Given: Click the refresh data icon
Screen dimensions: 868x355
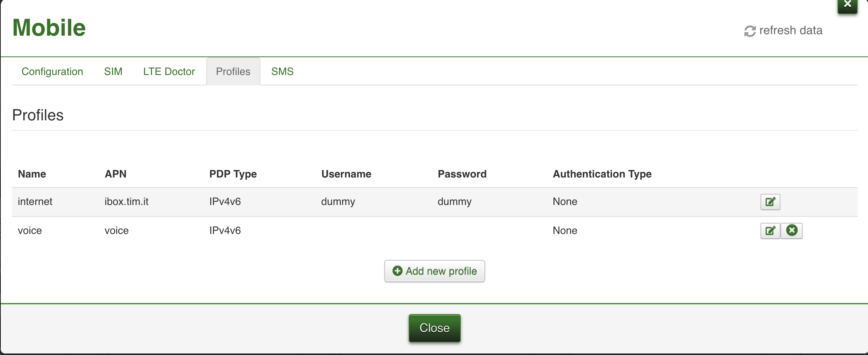Looking at the screenshot, I should [750, 31].
